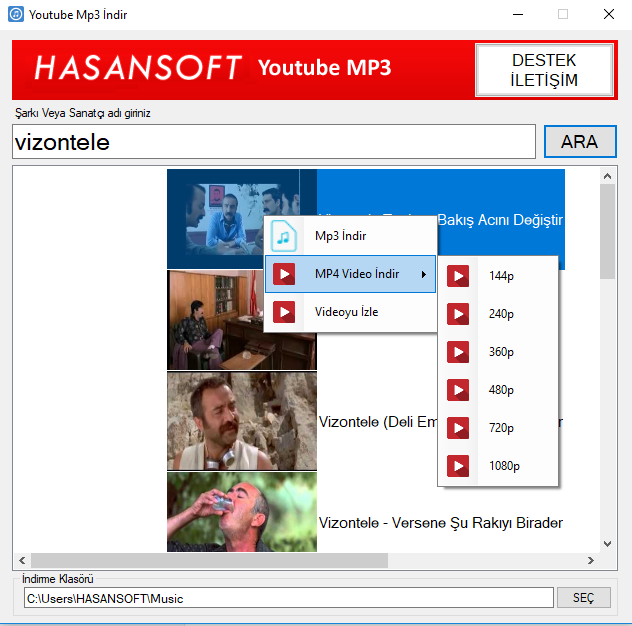Expand the MP4 Video İndir submenu arrow

point(424,275)
